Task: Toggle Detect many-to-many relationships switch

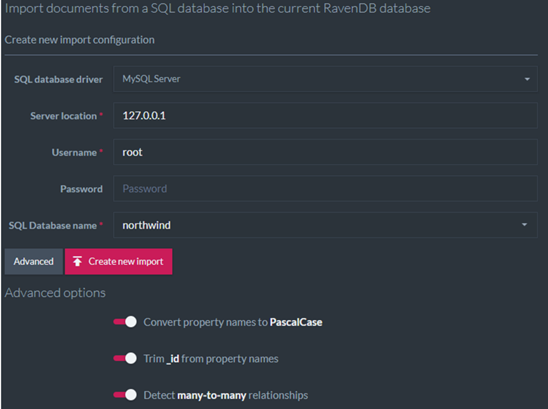Action: coord(125,395)
